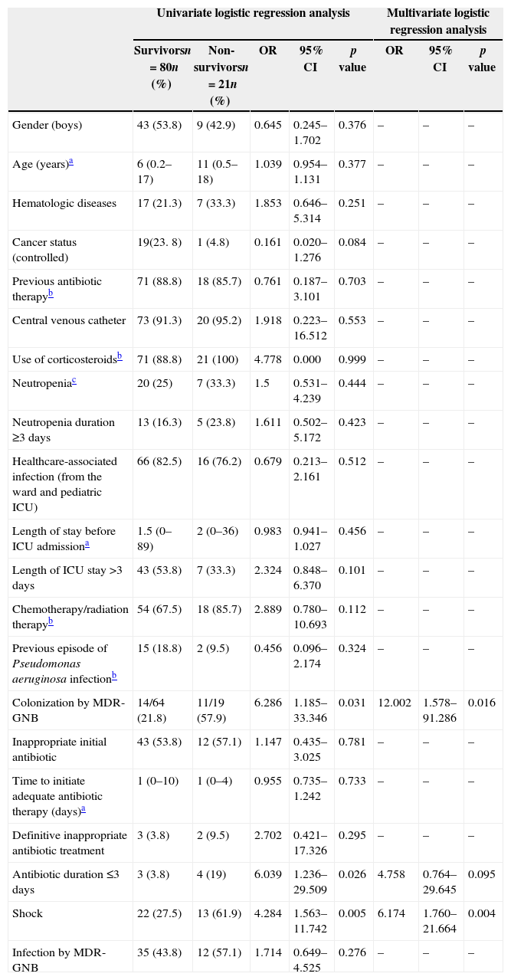Screen dimensions: 511x980
Task: Select the Hematologic diseases row label
Action: (x=64, y=203)
